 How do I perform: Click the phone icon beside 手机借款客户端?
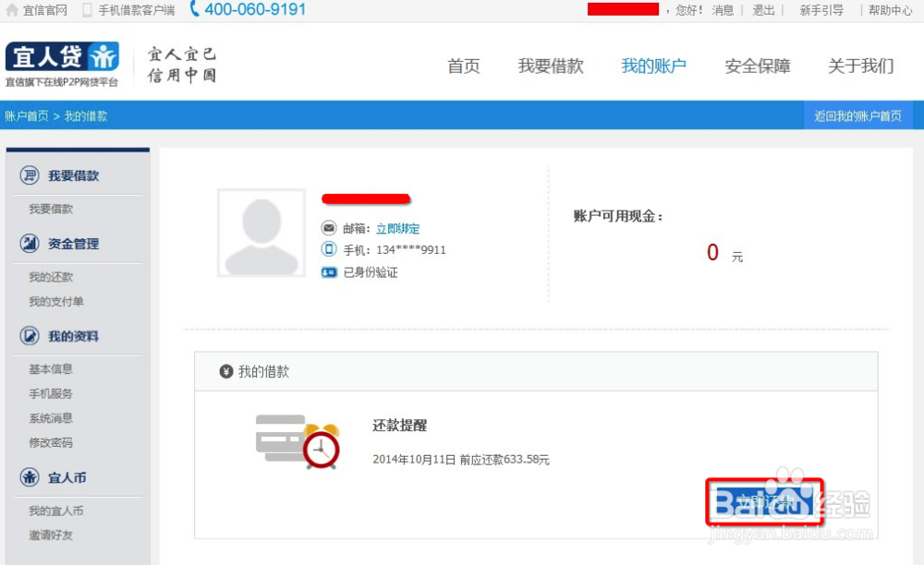[x=87, y=10]
